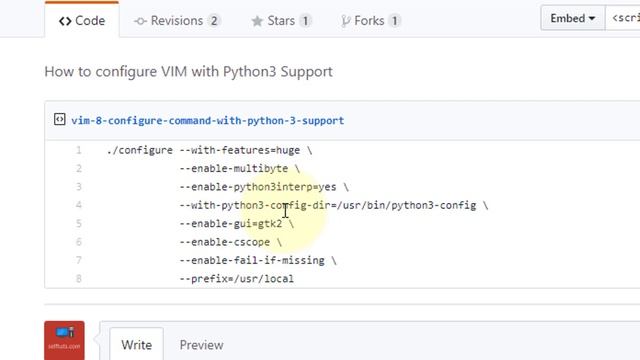This screenshot has width=640, height=360.
Task: Click line number 2 in the gist
Action: coord(79,169)
